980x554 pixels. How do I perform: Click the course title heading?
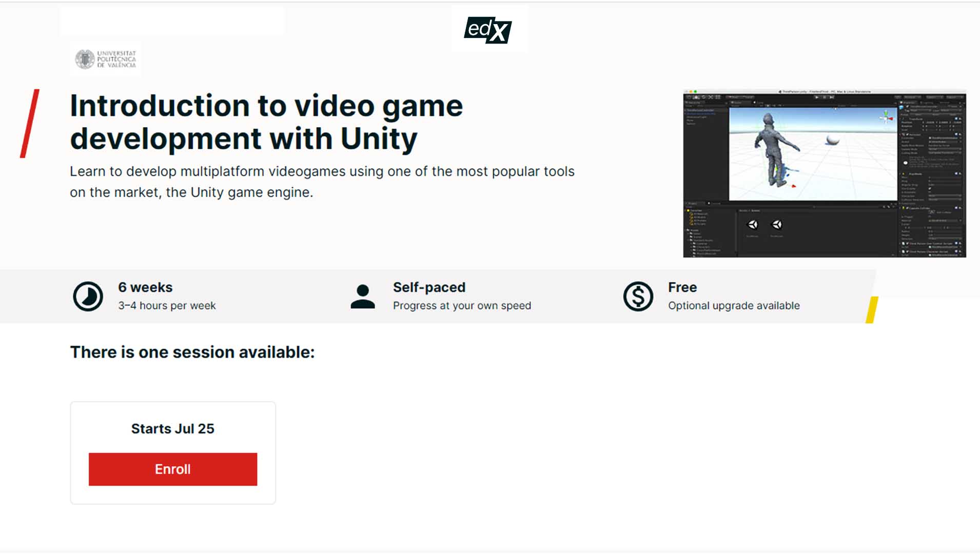(266, 122)
